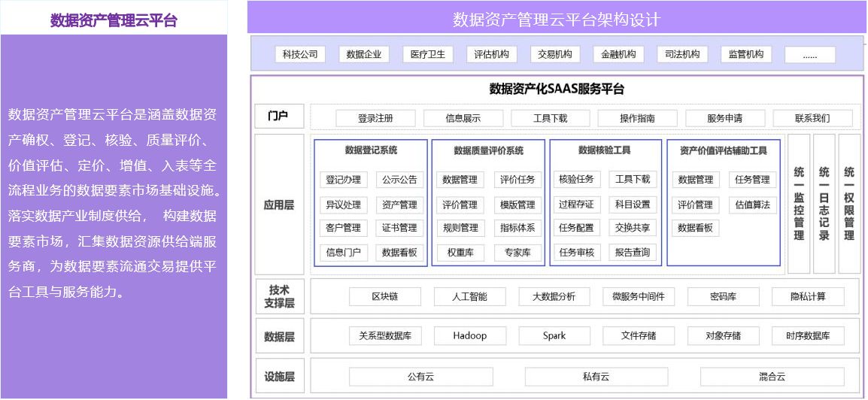Click the 科目设置 box
Image resolution: width=868 pixels, height=400 pixels.
[633, 205]
